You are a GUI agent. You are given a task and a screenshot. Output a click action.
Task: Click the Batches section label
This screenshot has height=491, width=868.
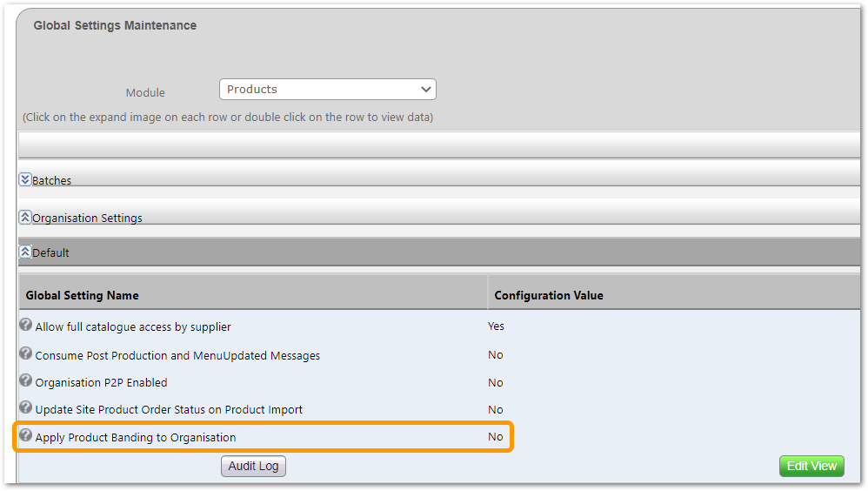point(51,181)
